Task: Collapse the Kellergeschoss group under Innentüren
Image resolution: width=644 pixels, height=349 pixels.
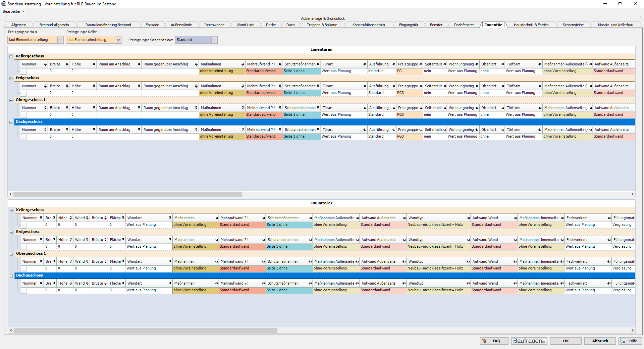Action: 11,57
